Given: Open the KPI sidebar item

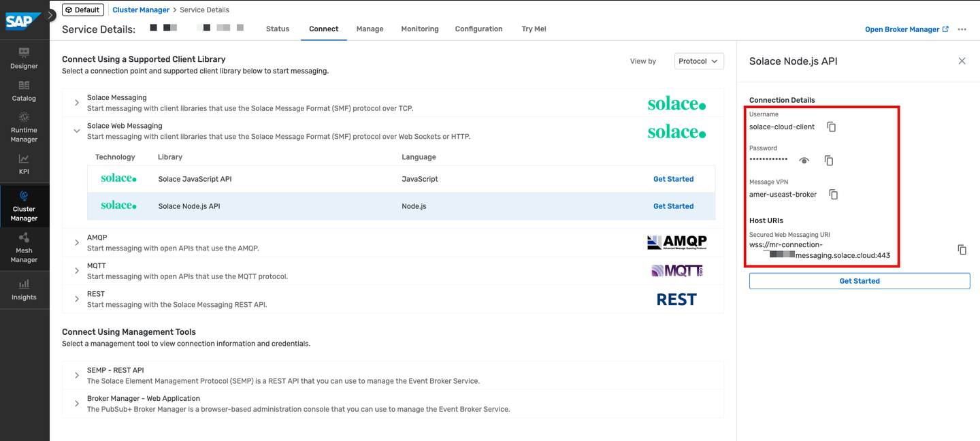Looking at the screenshot, I should tap(24, 164).
